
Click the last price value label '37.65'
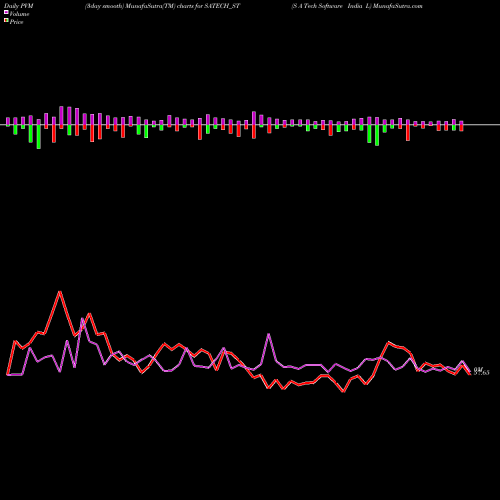click(482, 373)
